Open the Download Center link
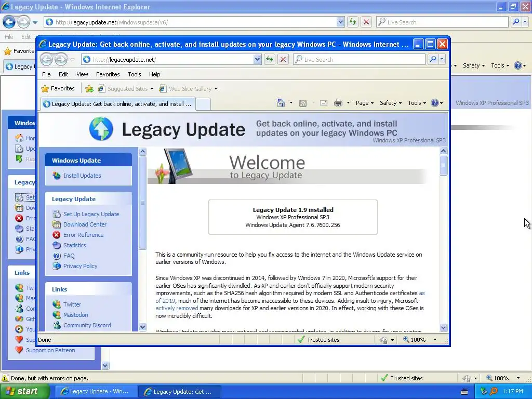The image size is (532, 399). [x=85, y=224]
